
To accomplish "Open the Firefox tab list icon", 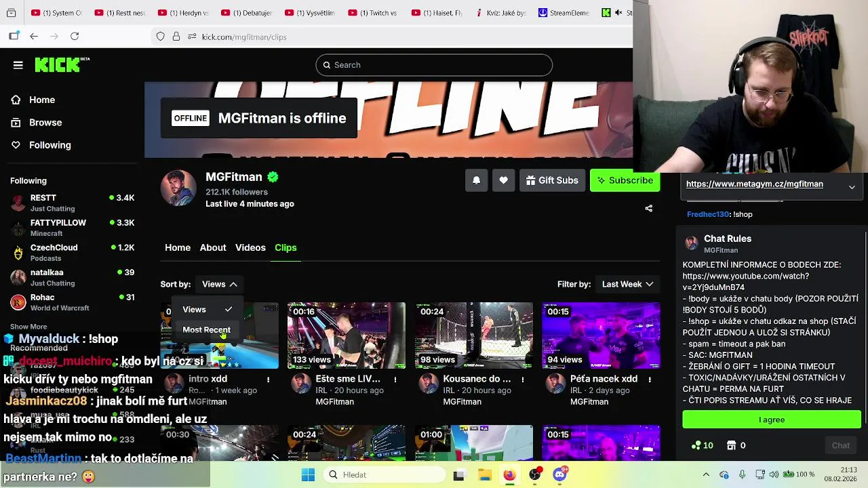I will click(12, 13).
